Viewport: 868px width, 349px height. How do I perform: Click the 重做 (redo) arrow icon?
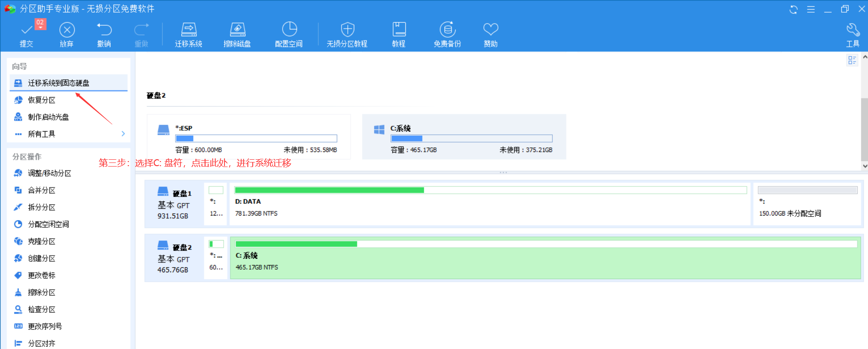coord(141,30)
